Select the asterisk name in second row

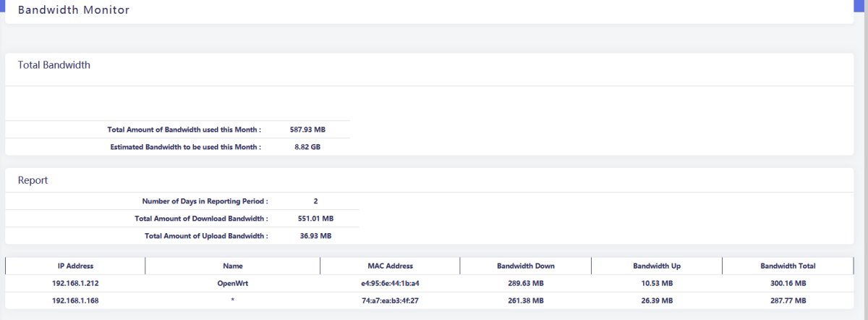[x=233, y=300]
